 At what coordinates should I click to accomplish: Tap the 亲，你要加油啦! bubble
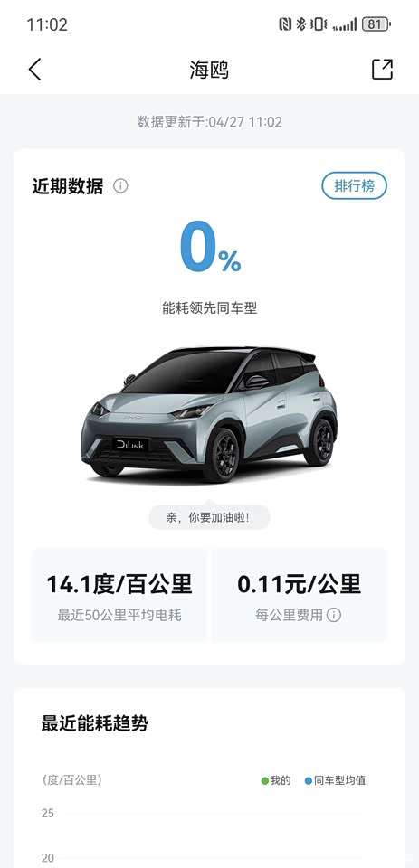(209, 518)
